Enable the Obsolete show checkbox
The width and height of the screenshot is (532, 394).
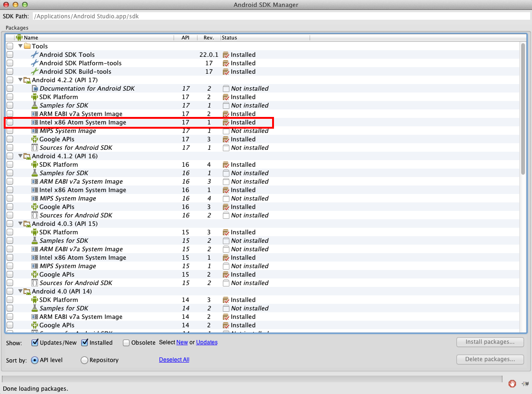126,343
